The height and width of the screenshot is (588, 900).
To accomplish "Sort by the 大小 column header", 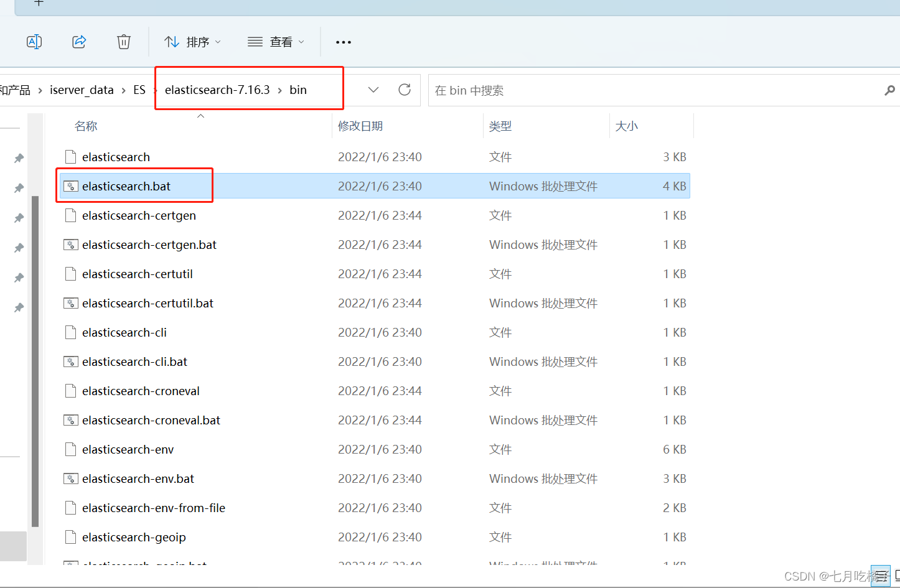I will tap(627, 126).
